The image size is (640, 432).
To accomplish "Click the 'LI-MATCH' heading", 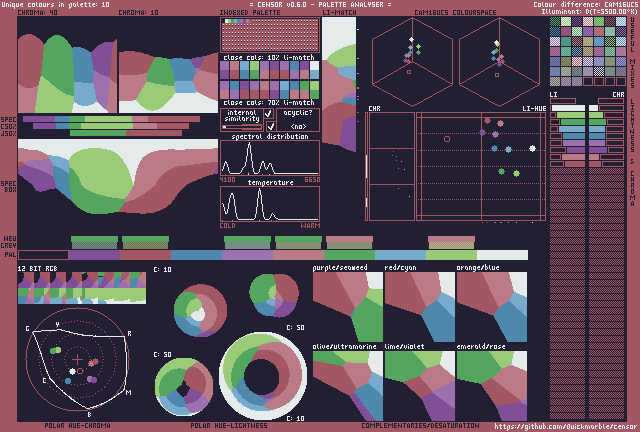I will 339,13.
